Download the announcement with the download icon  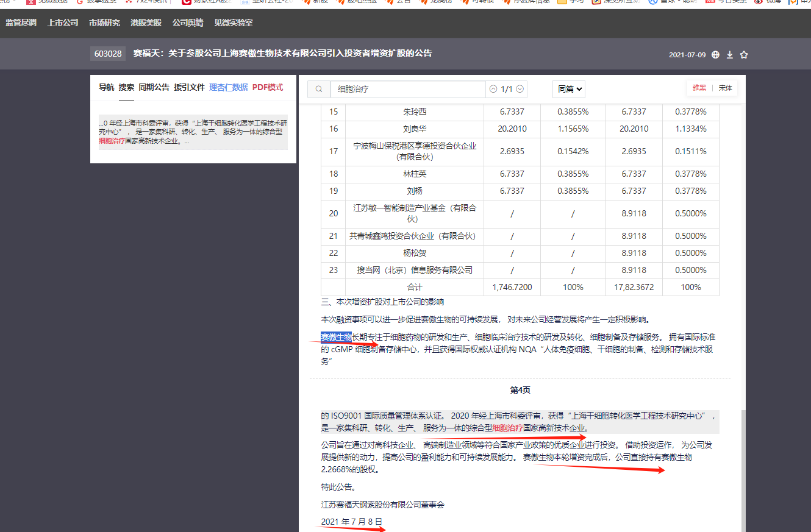click(x=730, y=55)
